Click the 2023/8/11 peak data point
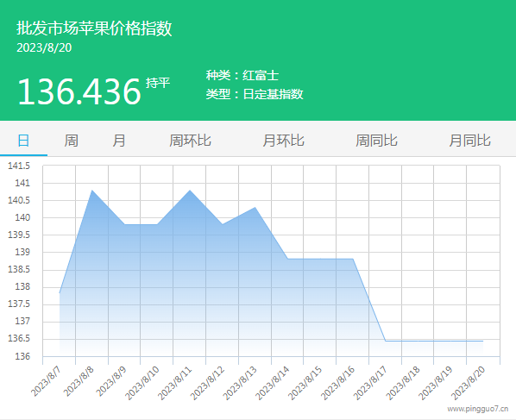The height and width of the screenshot is (420, 516). pos(190,190)
